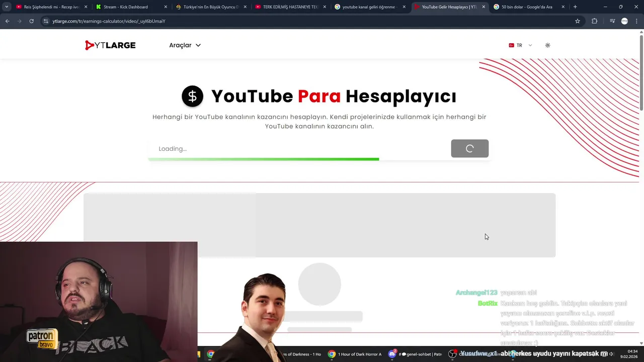Screen dimensions: 644x362
Task: Open the tab search dropdown arrow
Action: (x=7, y=7)
